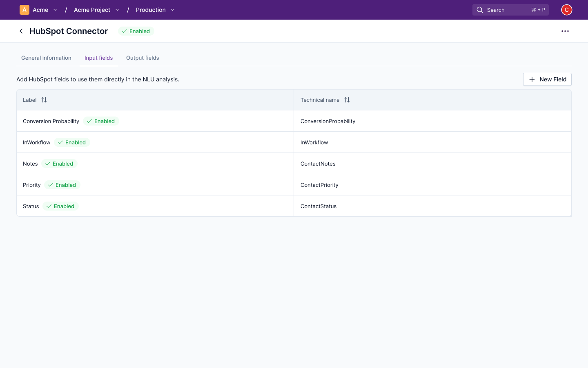
Task: Click the orange Acme logo icon
Action: pyautogui.click(x=24, y=10)
